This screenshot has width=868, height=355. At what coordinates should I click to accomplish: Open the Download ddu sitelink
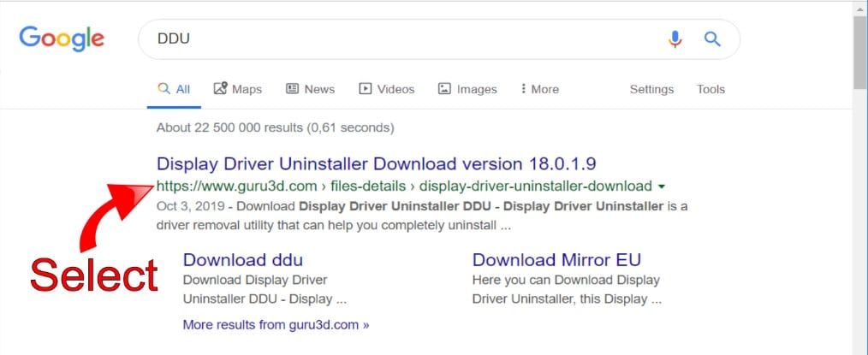[243, 260]
